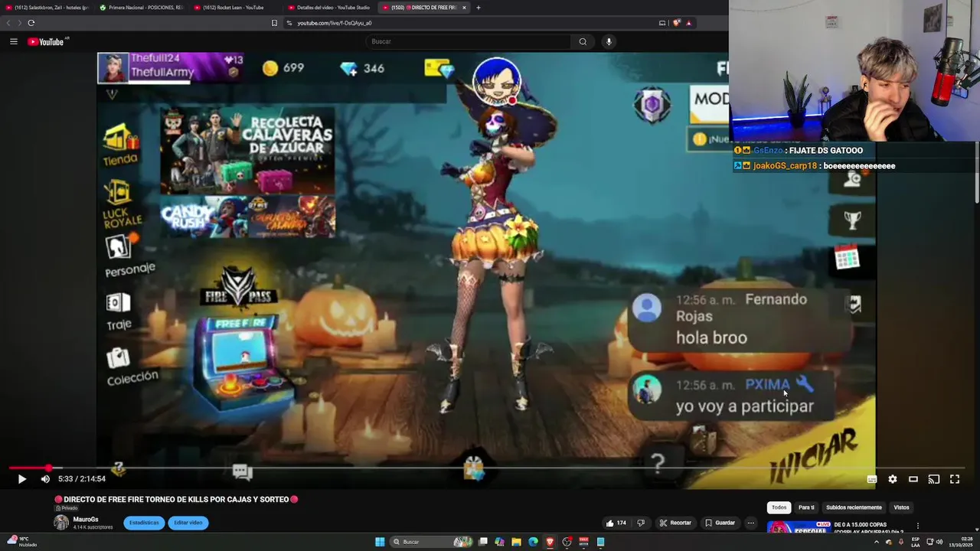Open more actions three-dot menu
Image resolution: width=980 pixels, height=551 pixels.
[751, 523]
